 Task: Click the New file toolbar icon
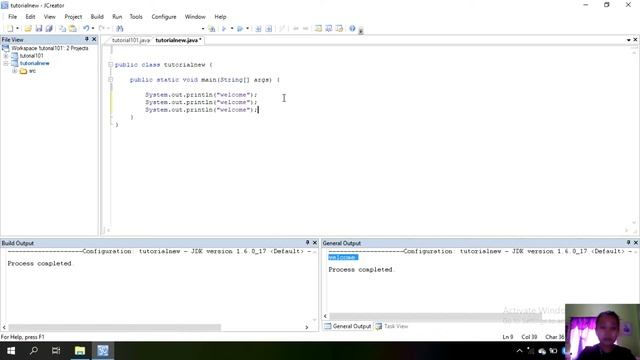pyautogui.click(x=10, y=29)
